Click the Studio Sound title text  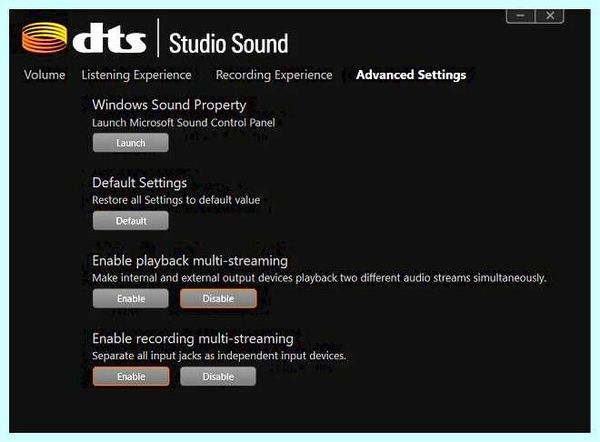[228, 43]
